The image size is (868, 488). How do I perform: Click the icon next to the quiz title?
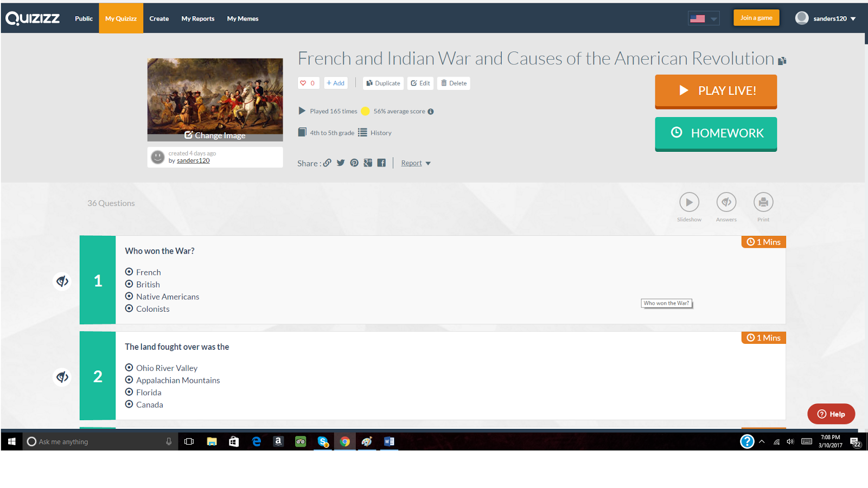pyautogui.click(x=782, y=61)
